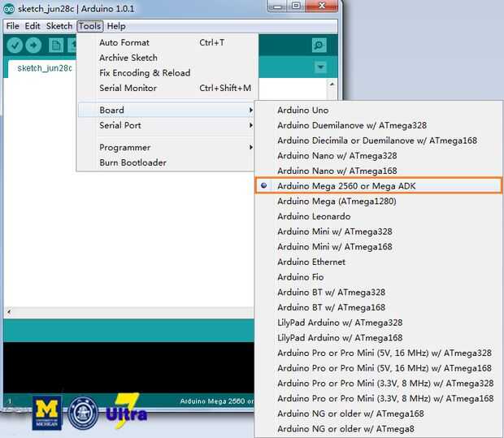Open Serial Monitor magnifier icon in toolbar

tap(319, 46)
